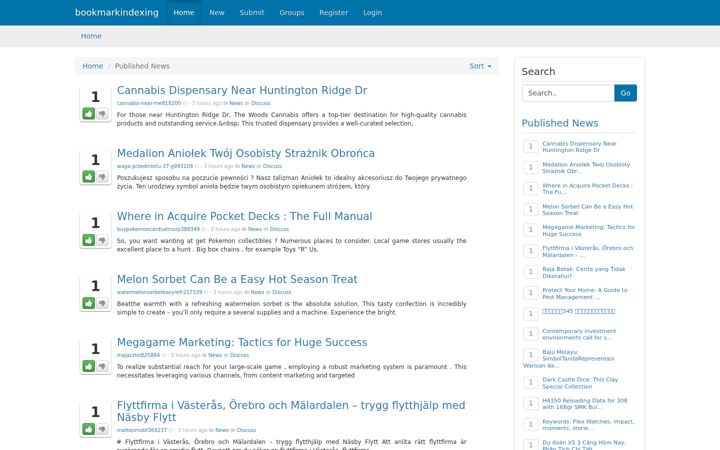This screenshot has width=720, height=450.
Task: Click the bookmarkindexing site logo
Action: click(x=117, y=12)
